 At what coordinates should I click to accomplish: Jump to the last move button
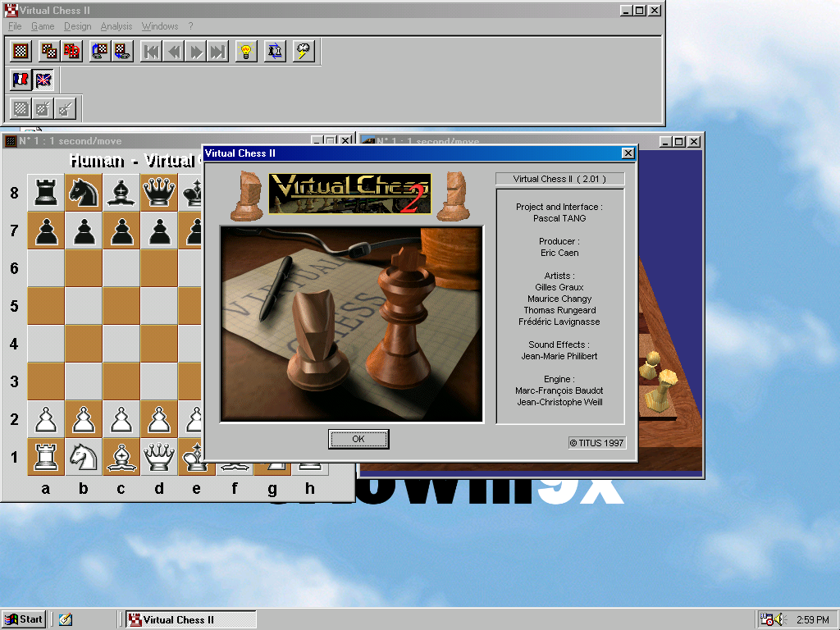(217, 51)
